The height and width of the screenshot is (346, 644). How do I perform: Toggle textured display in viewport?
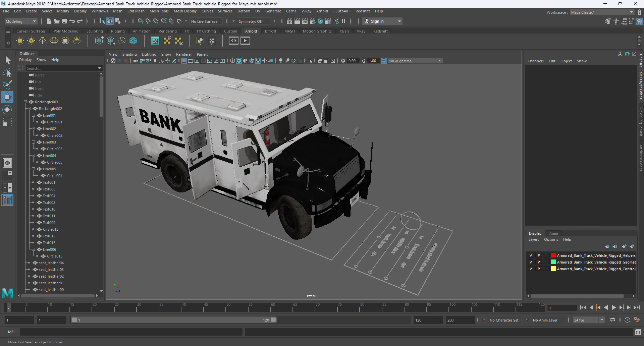pos(258,61)
